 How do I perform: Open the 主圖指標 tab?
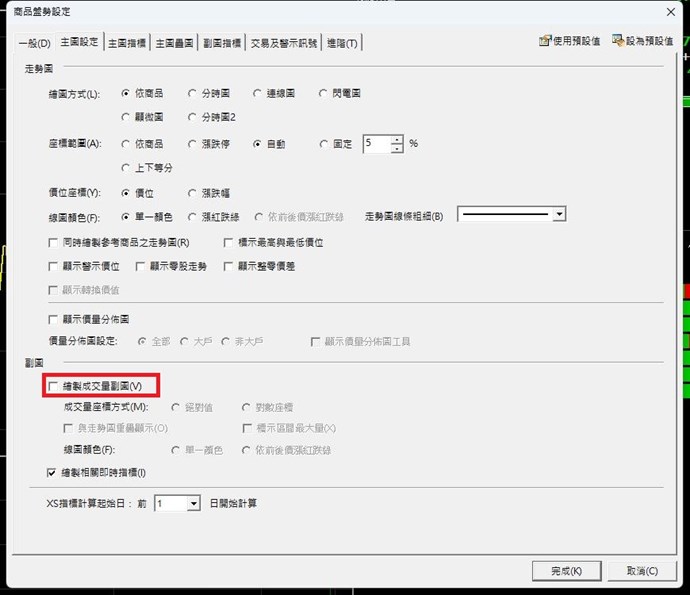tap(127, 43)
